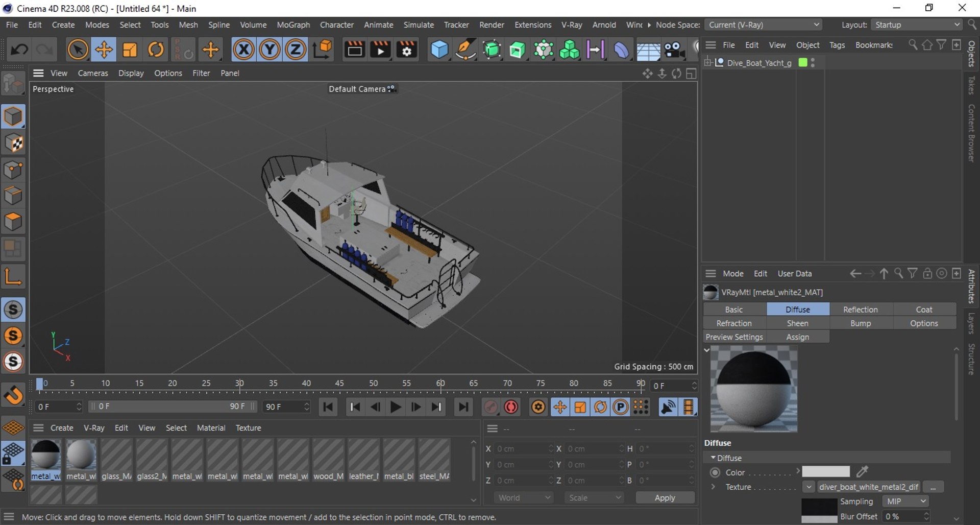980x525 pixels.
Task: Collapse the Diffuse section triangle
Action: [x=713, y=458]
